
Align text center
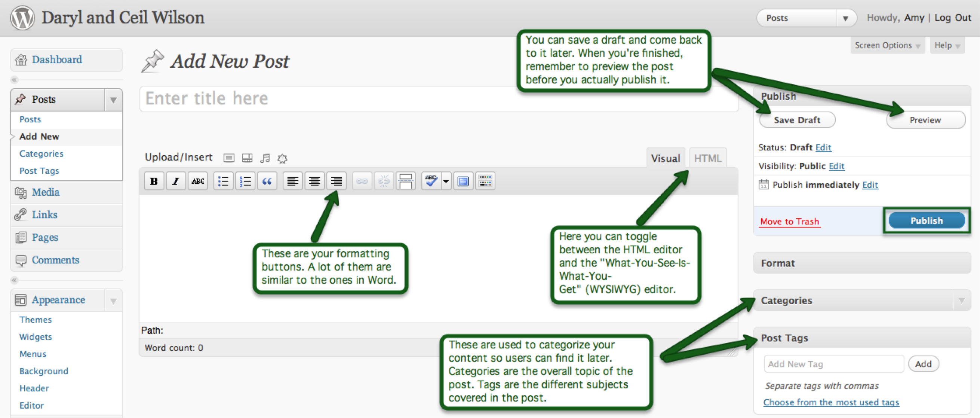pos(314,181)
